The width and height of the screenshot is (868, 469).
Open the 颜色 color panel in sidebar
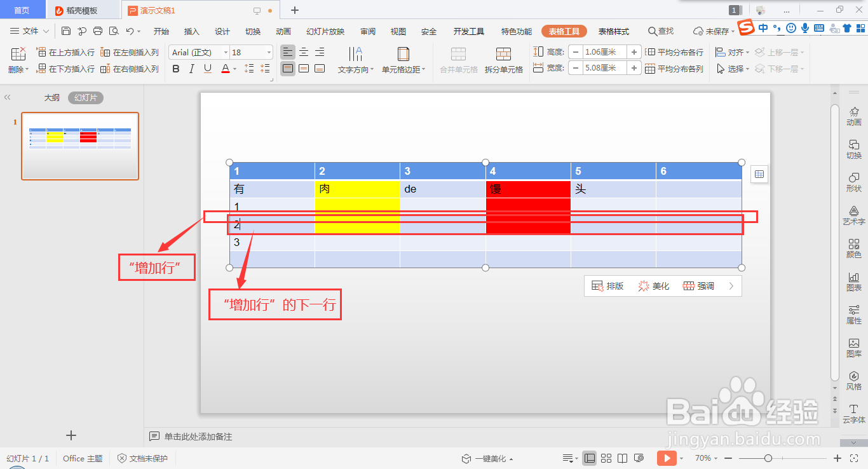pyautogui.click(x=854, y=248)
